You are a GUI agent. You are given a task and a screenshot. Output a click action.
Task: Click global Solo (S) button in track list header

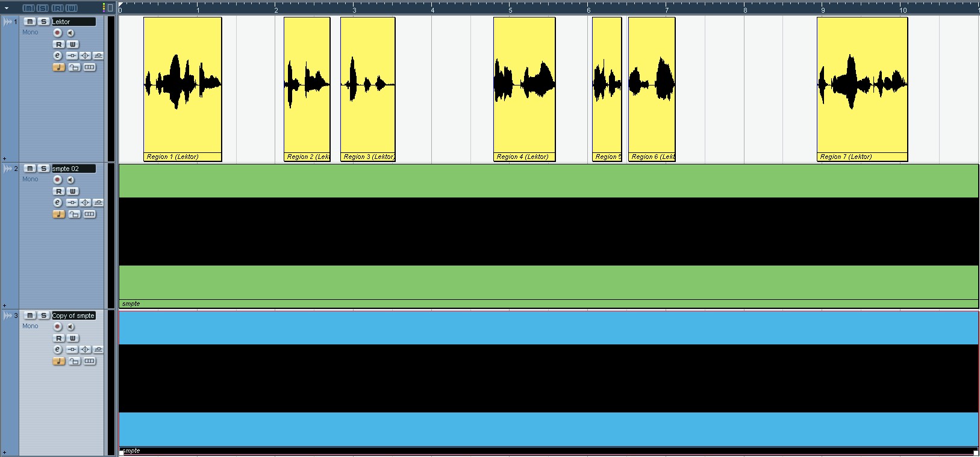tap(43, 8)
